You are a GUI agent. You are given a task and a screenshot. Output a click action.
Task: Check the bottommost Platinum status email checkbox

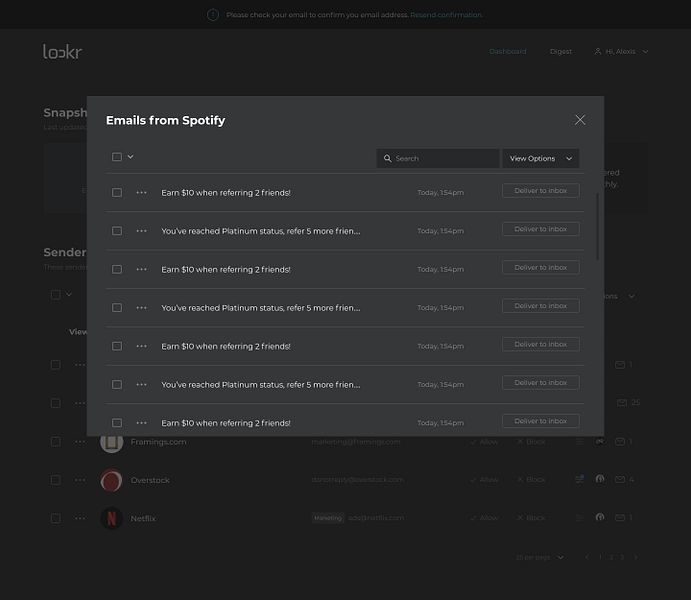click(x=117, y=385)
